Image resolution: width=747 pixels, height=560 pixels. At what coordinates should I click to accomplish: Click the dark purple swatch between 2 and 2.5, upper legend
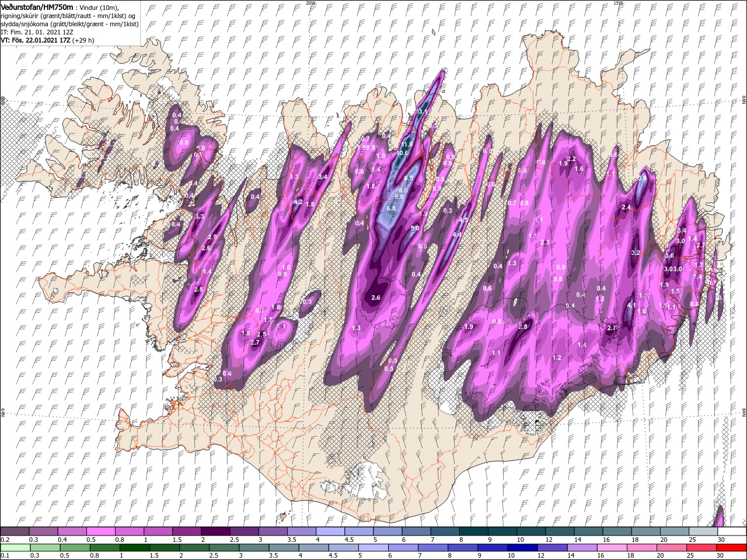point(215,531)
